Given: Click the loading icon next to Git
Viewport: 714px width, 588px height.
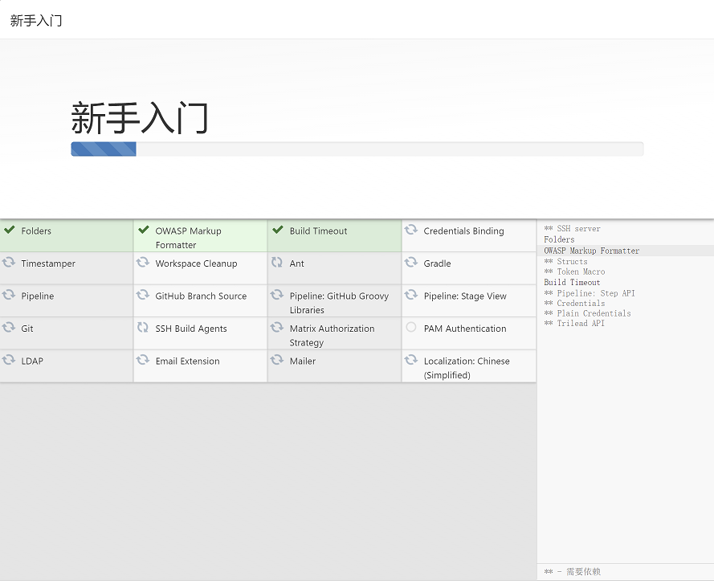Looking at the screenshot, I should [x=10, y=328].
